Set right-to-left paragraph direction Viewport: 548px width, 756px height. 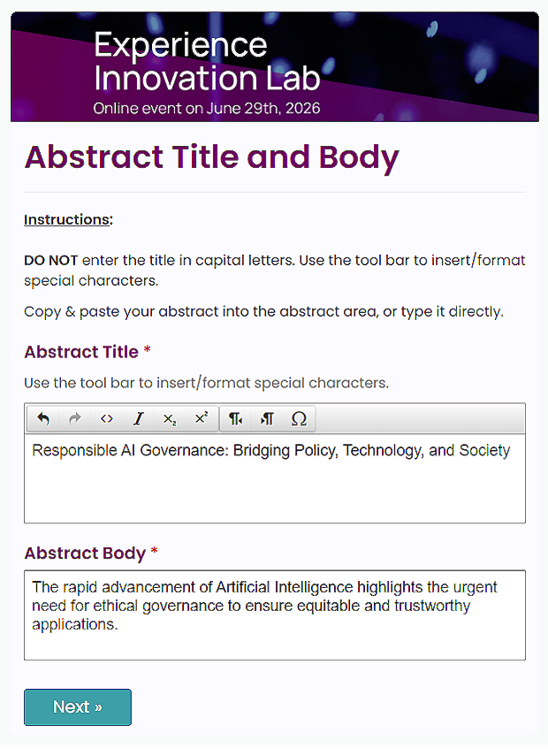tap(266, 418)
